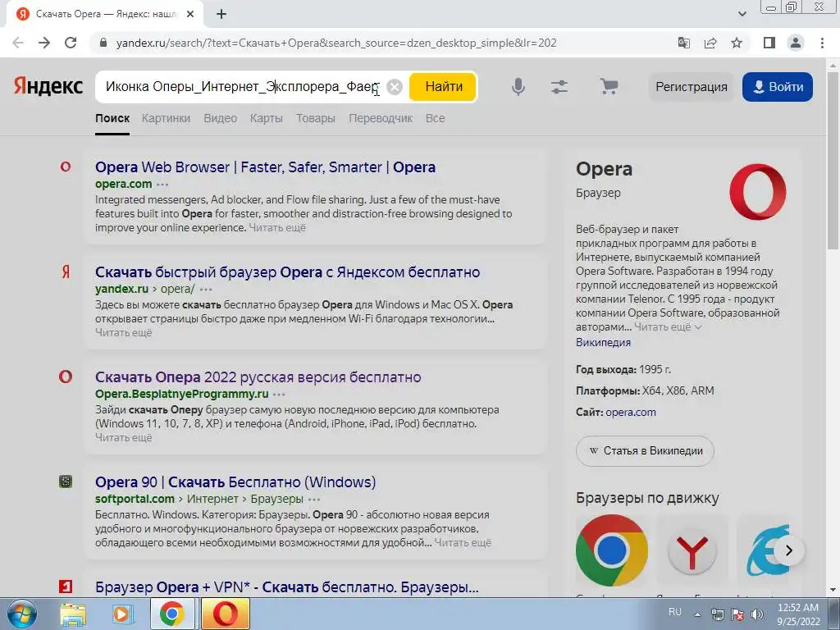Open softportal result options dots
Viewport: 840px width, 630px height.
314,500
